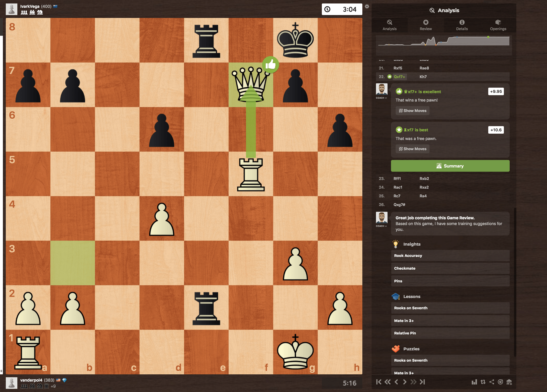Step back one move with left chevron

(x=396, y=382)
